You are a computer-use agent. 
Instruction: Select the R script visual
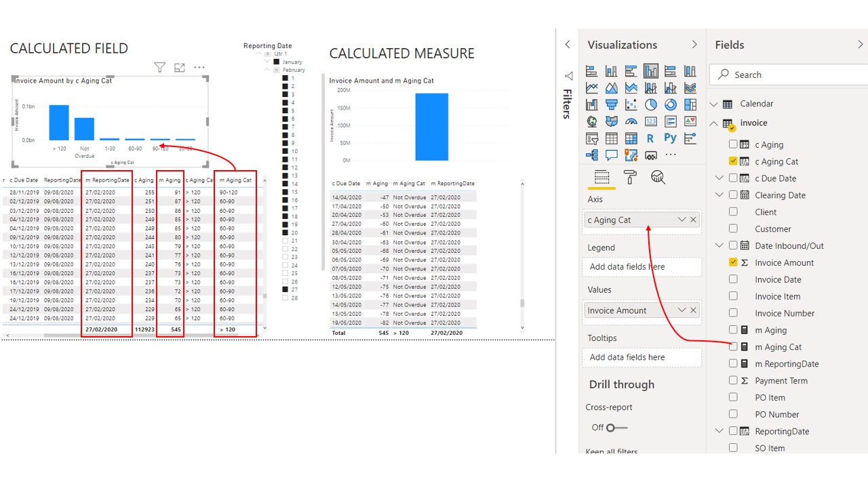click(651, 138)
